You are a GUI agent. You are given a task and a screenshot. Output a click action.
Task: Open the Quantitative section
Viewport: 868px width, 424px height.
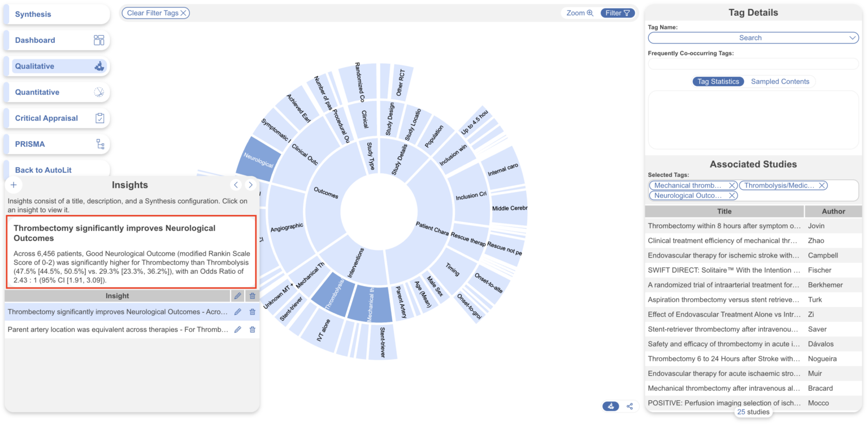[x=57, y=92]
